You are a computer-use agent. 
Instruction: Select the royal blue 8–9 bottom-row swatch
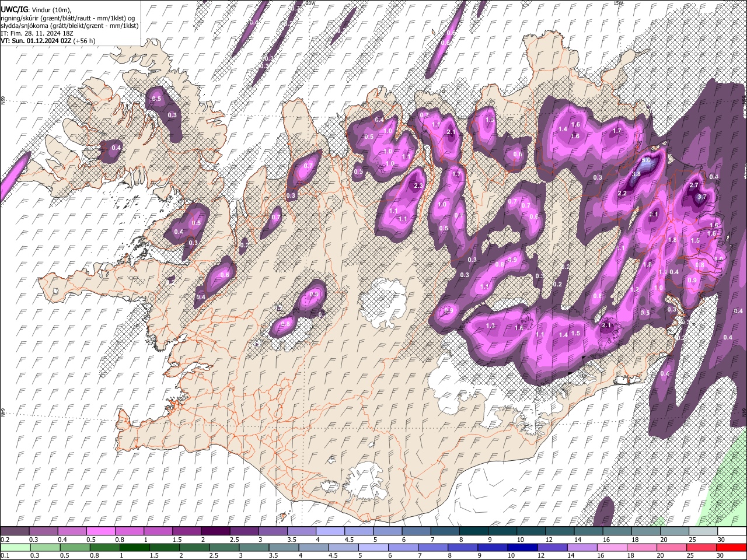click(x=462, y=547)
